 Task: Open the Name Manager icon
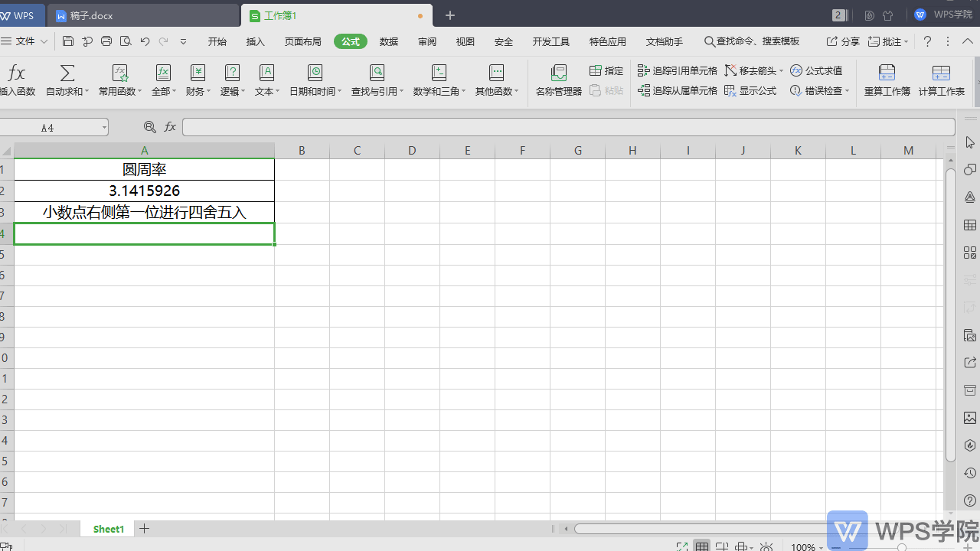[558, 73]
